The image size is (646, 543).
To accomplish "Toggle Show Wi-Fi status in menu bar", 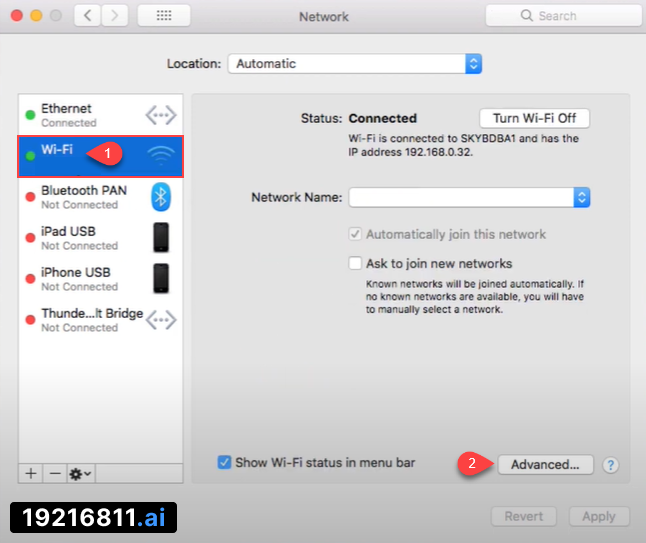I will pyautogui.click(x=225, y=462).
